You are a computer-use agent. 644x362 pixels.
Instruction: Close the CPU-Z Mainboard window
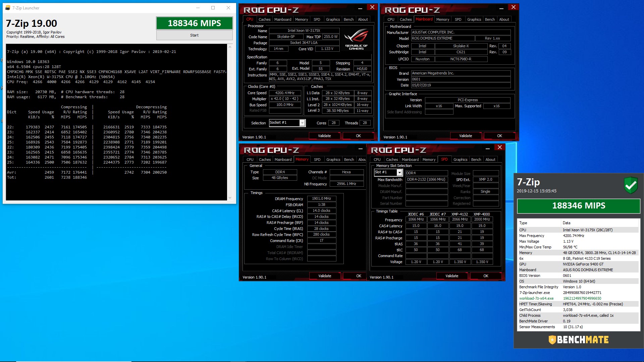click(513, 7)
